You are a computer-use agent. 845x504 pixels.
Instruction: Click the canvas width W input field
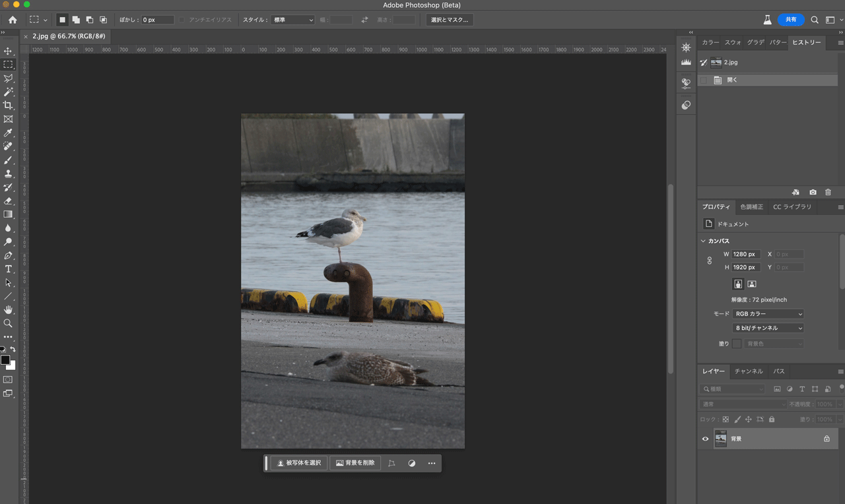click(x=745, y=254)
